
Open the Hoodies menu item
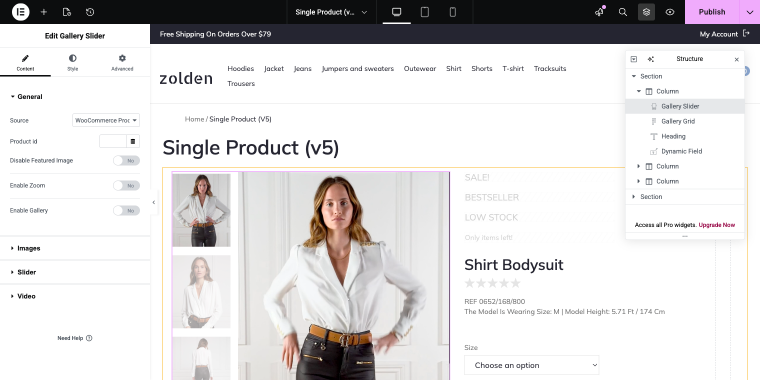241,68
